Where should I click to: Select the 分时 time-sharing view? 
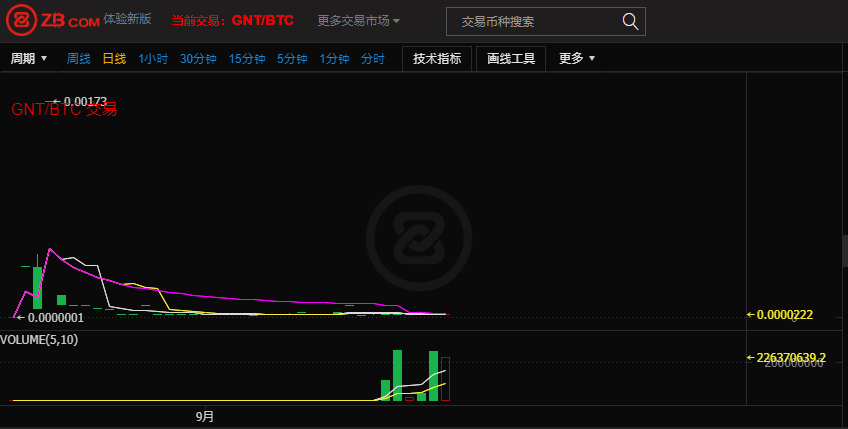tap(373, 59)
